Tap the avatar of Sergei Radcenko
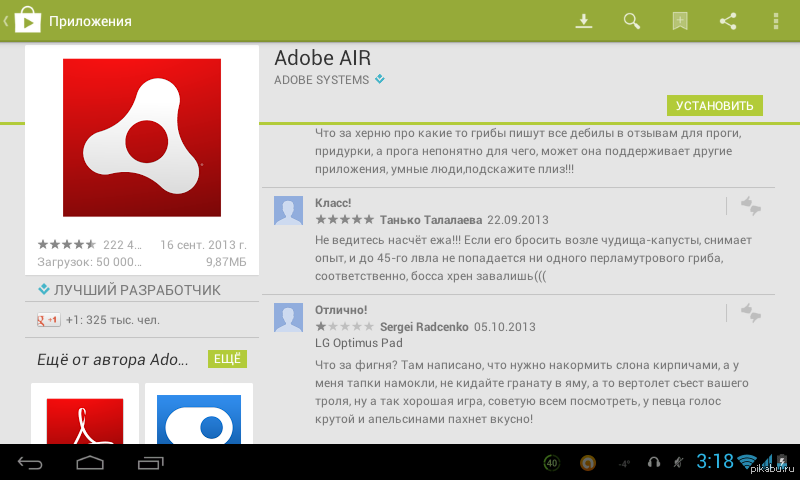This screenshot has height=480, width=800. pyautogui.click(x=288, y=318)
